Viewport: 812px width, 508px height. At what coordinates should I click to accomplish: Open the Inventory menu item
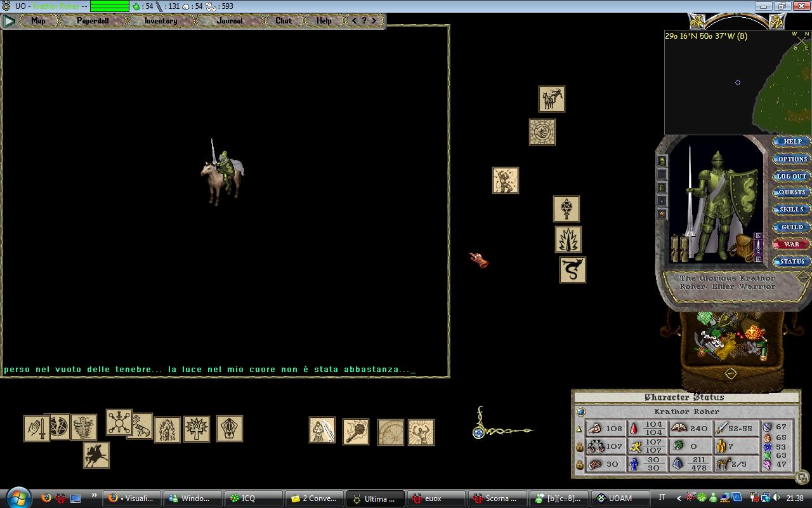pos(160,21)
